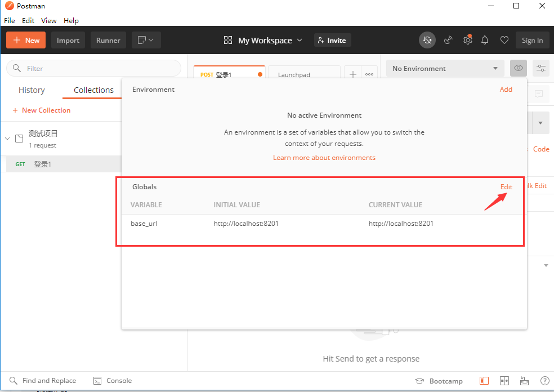
Task: Click the Console terminal icon
Action: coord(97,381)
